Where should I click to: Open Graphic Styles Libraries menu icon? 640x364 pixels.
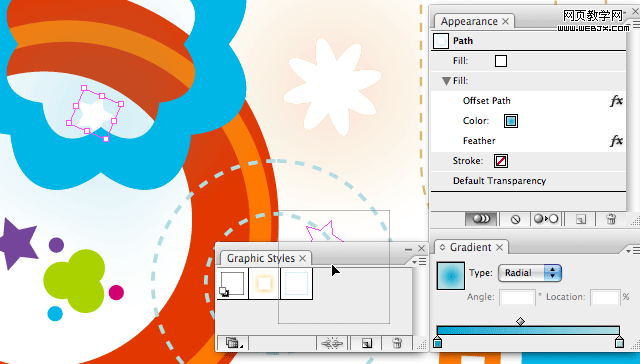233,343
